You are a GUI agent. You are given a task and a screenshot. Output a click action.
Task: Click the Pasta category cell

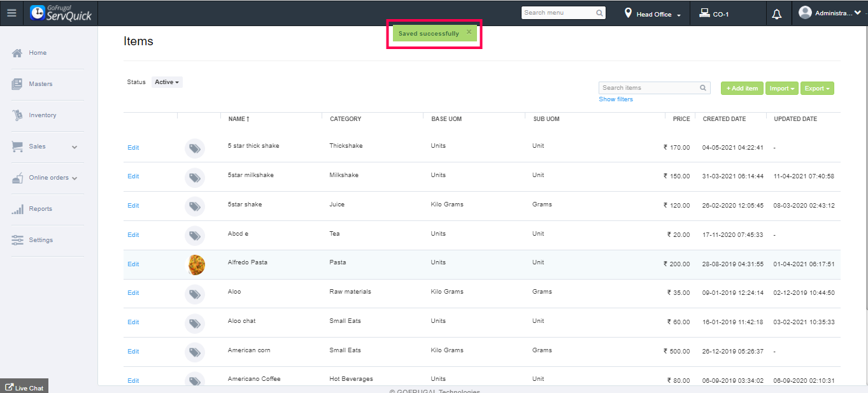(338, 262)
